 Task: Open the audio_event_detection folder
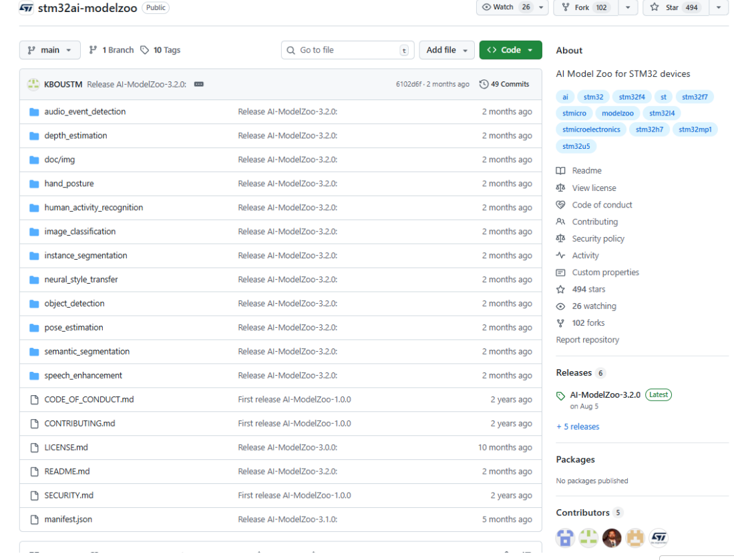point(85,111)
